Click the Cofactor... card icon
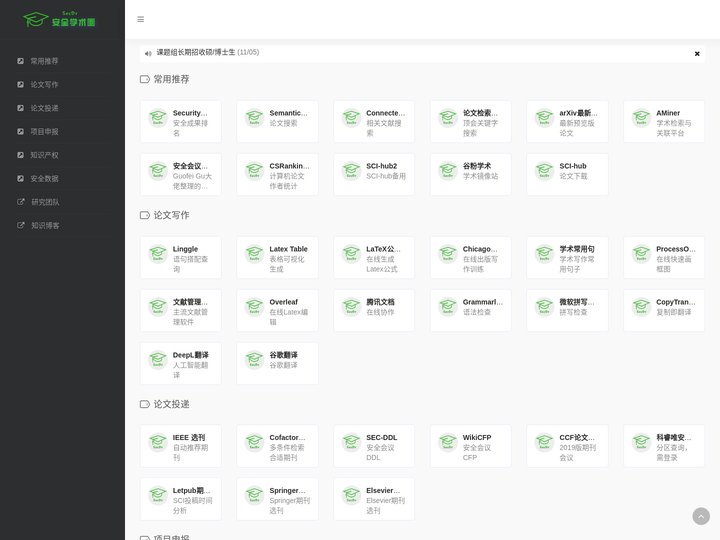Screen dimensions: 720x540 point(254,442)
